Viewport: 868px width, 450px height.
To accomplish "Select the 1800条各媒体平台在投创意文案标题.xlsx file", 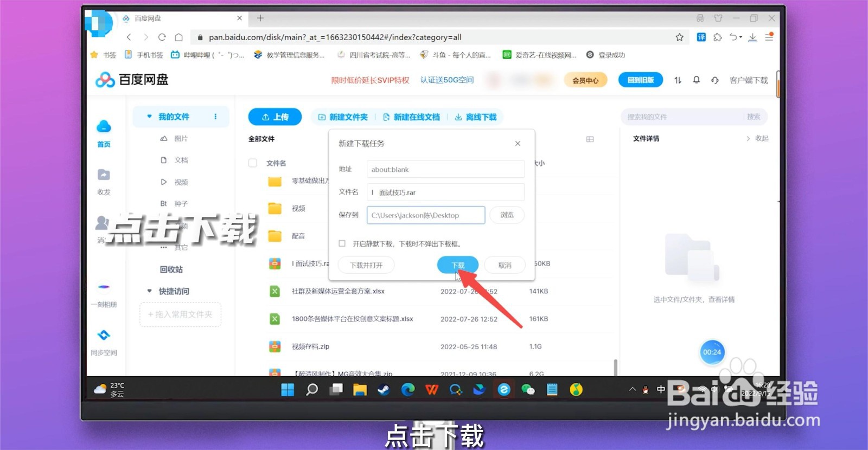I will point(352,319).
